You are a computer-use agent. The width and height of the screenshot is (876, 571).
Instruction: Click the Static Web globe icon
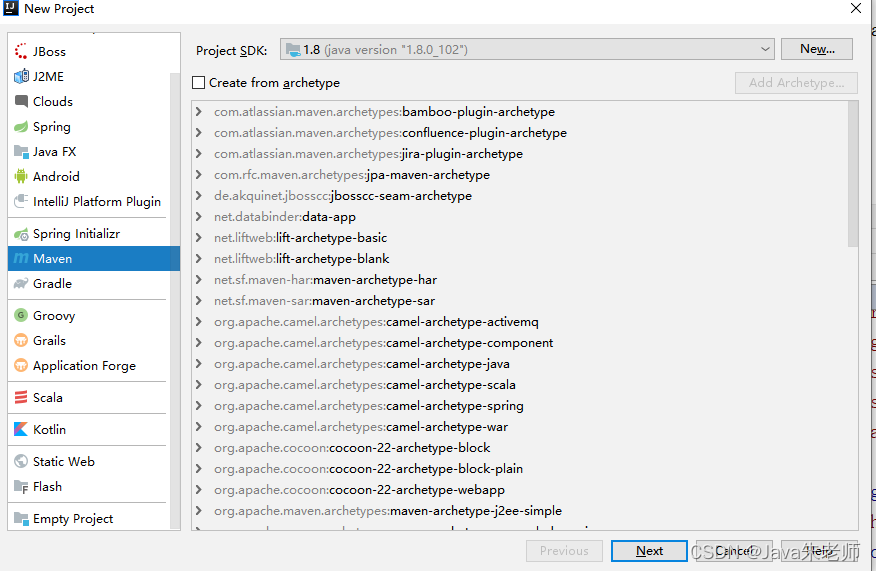click(21, 461)
